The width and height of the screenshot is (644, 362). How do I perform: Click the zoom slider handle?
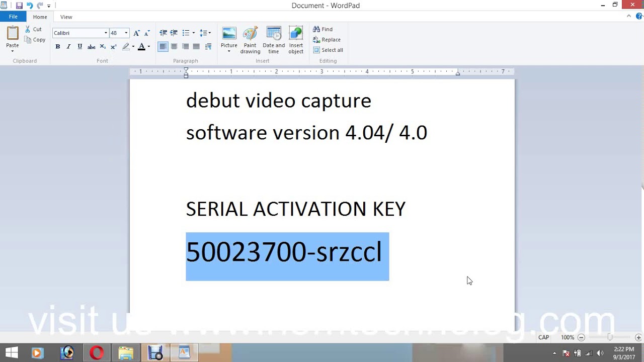click(610, 337)
